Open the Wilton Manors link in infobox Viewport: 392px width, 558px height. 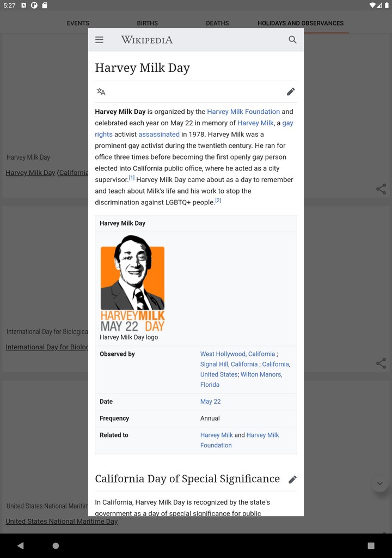(261, 374)
